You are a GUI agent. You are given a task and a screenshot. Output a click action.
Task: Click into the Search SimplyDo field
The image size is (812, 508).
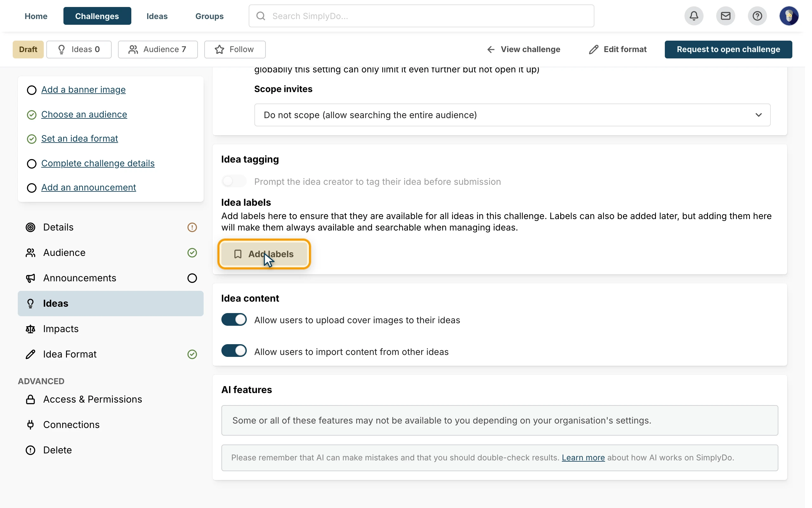(422, 16)
